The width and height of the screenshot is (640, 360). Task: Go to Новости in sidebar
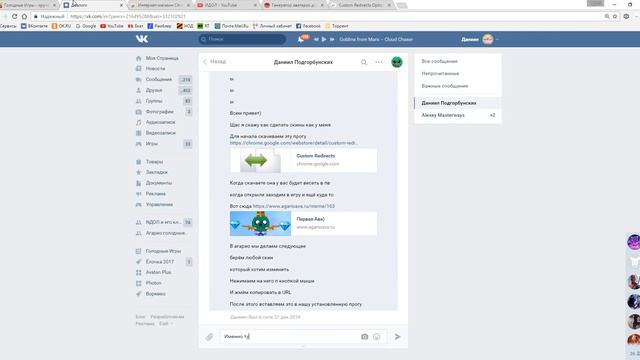point(155,69)
